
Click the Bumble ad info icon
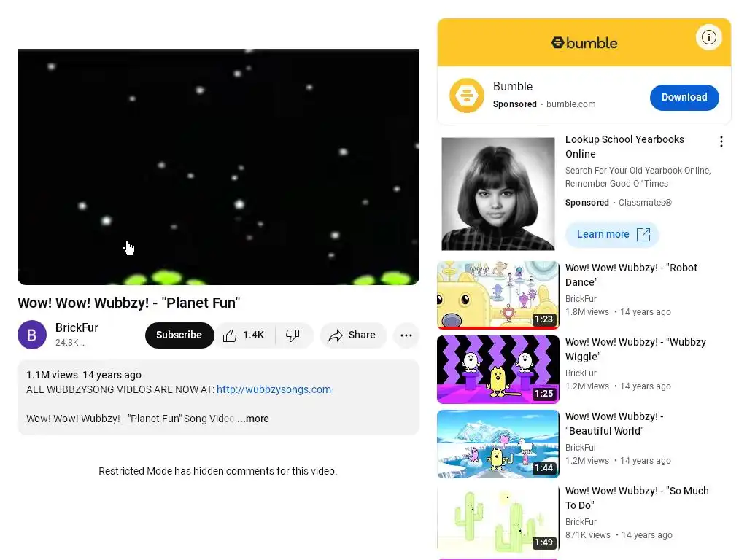708,37
